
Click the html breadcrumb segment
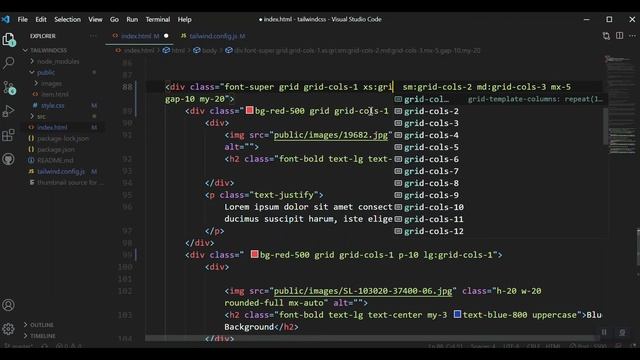click(174, 51)
